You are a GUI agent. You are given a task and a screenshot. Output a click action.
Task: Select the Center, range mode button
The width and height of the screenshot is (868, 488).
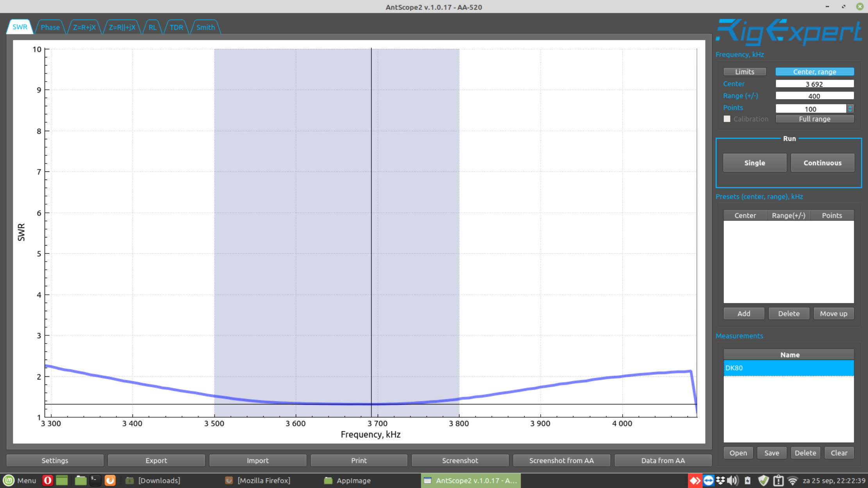pyautogui.click(x=814, y=72)
